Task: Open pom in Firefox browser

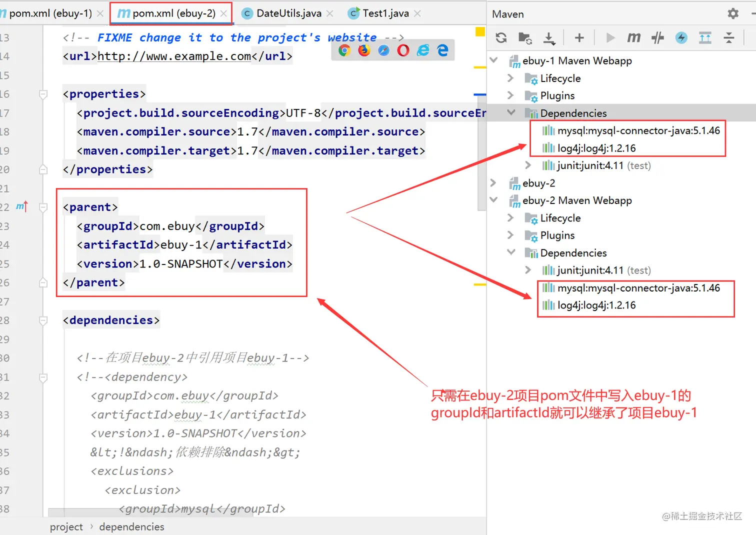Action: click(364, 50)
